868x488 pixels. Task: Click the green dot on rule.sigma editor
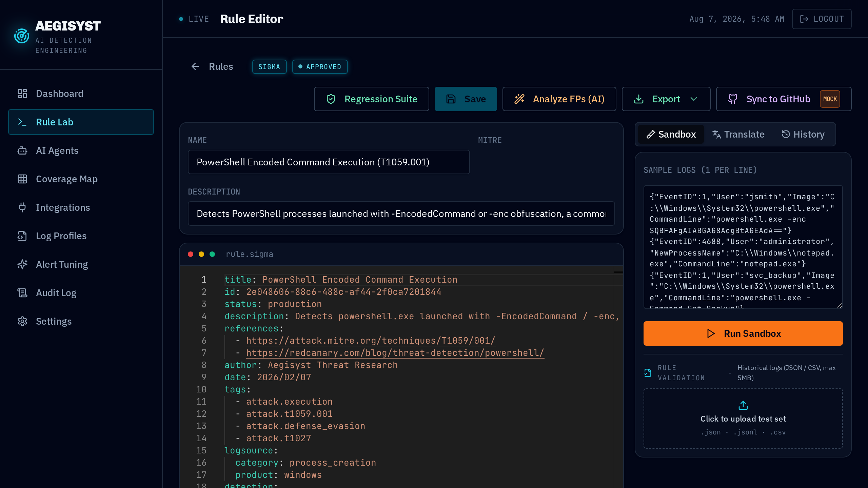pyautogui.click(x=212, y=254)
